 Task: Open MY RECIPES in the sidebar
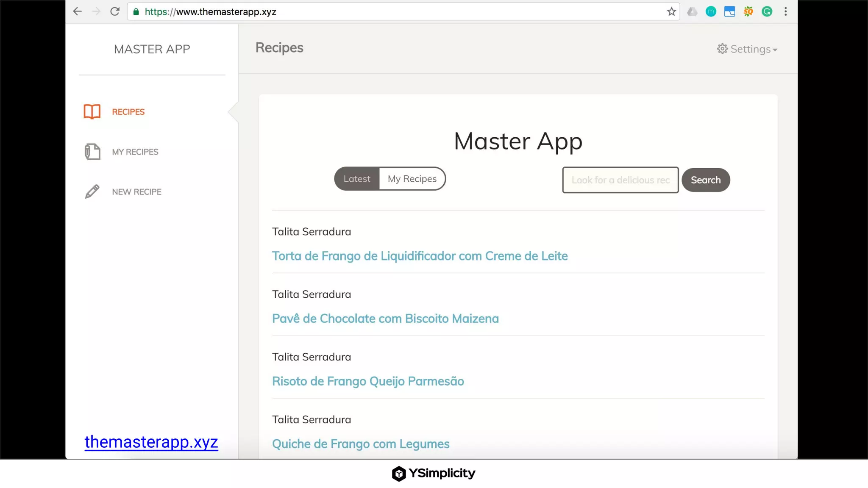[135, 152]
